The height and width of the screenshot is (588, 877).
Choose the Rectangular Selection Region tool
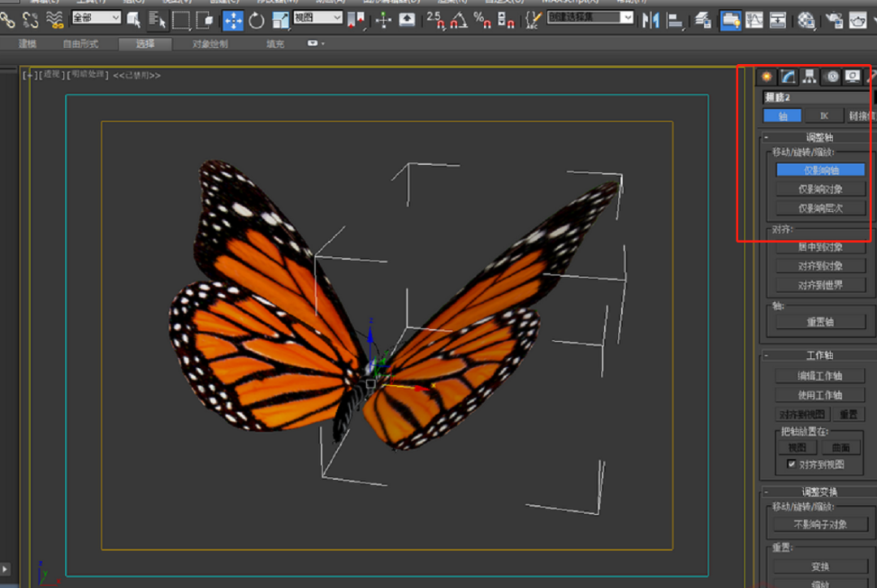click(x=180, y=20)
